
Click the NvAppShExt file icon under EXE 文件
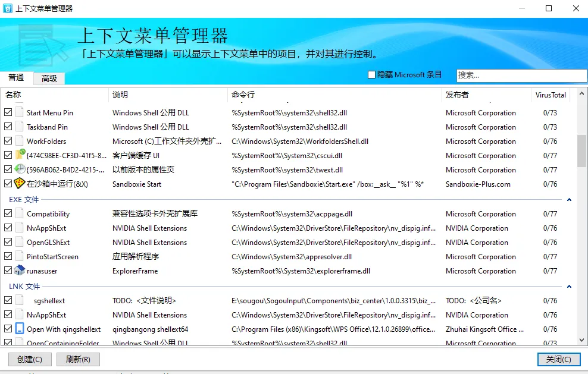coord(19,228)
